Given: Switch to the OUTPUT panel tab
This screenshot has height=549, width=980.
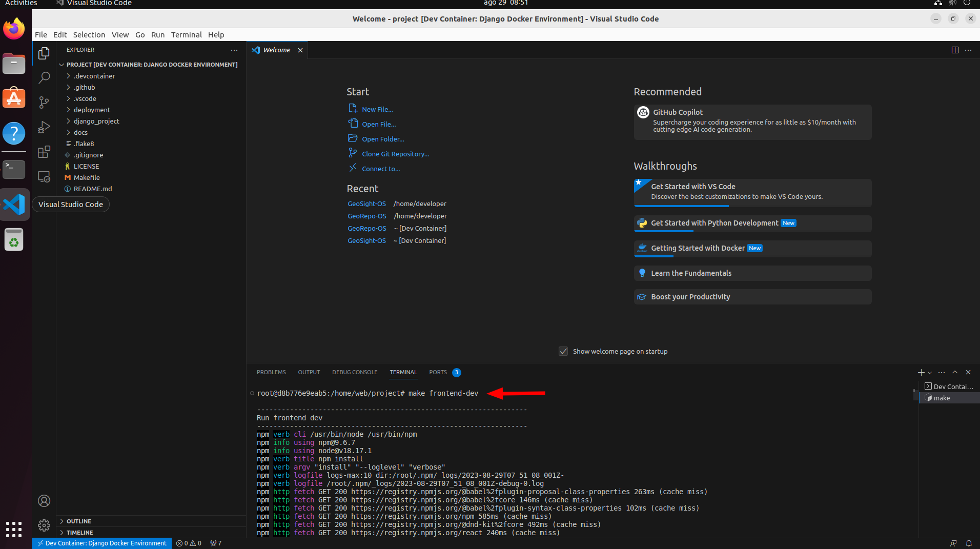Looking at the screenshot, I should tap(309, 372).
